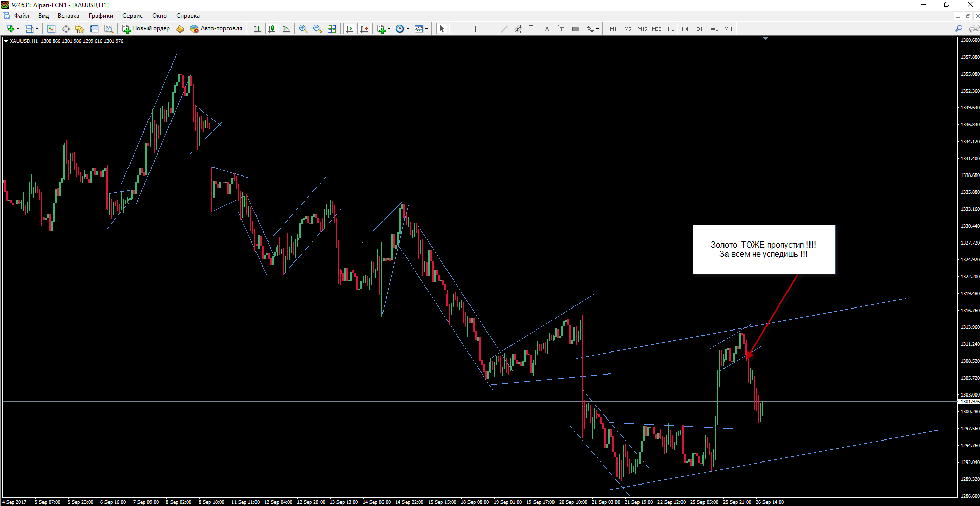Open the Файл menu
Viewport: 980px width, 506px height.
pos(22,16)
